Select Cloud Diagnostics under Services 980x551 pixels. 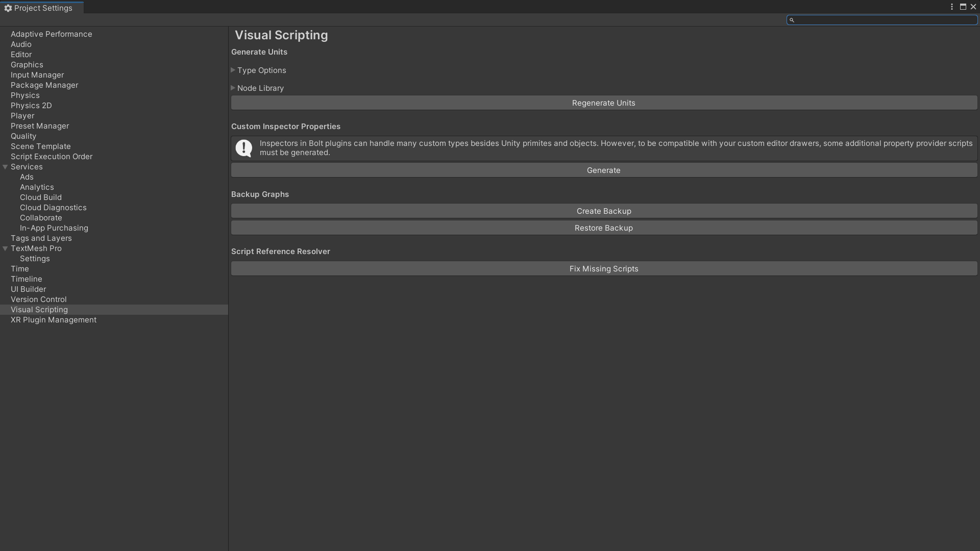(x=53, y=208)
